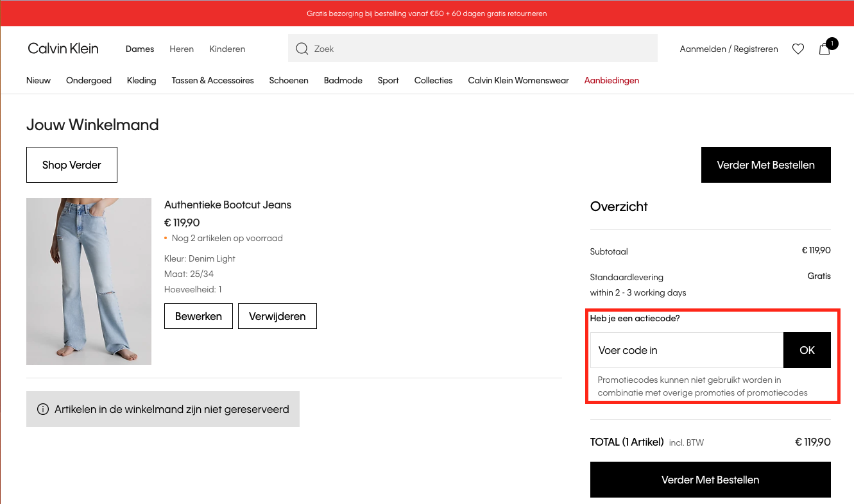This screenshot has height=504, width=854.
Task: Select the Heren section
Action: [182, 49]
